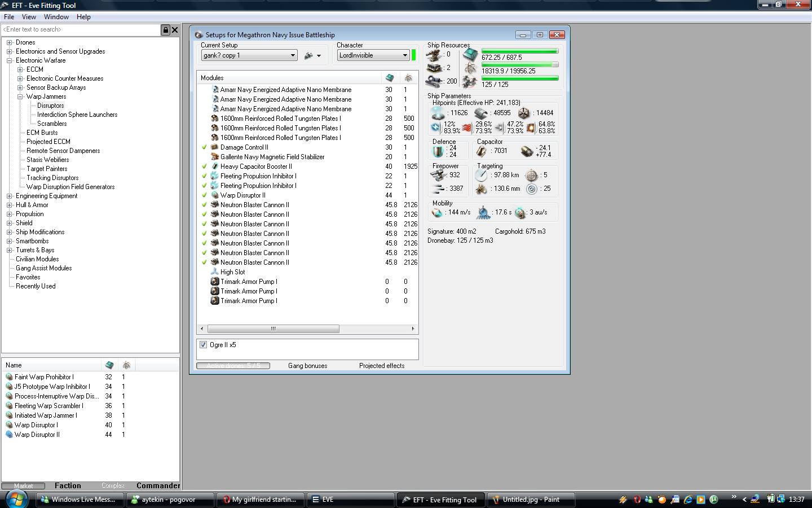
Task: Click the powergrid column icon in Modules header
Action: [408, 78]
